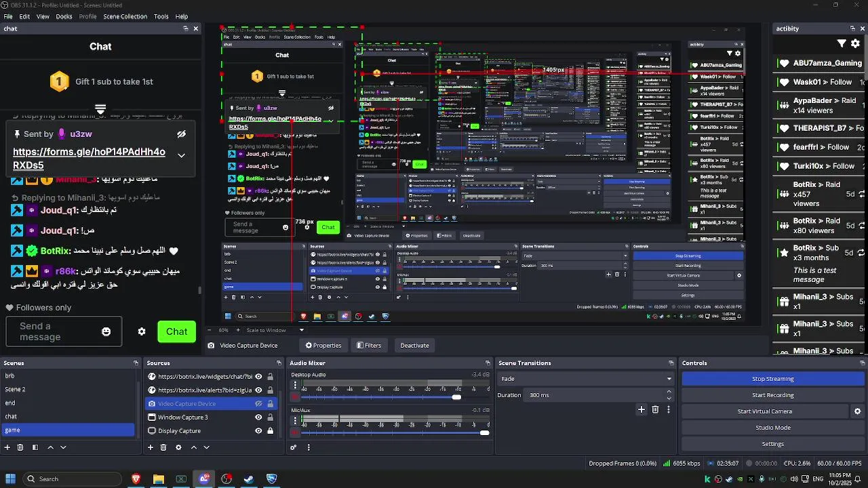Open activity feed filter funnel icon
This screenshot has width=868, height=488.
(x=842, y=43)
